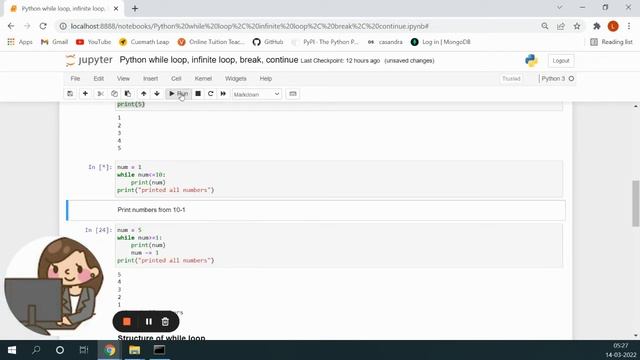Open the Log in MongoDB bookmark
The height and width of the screenshot is (360, 640).
[x=441, y=42]
